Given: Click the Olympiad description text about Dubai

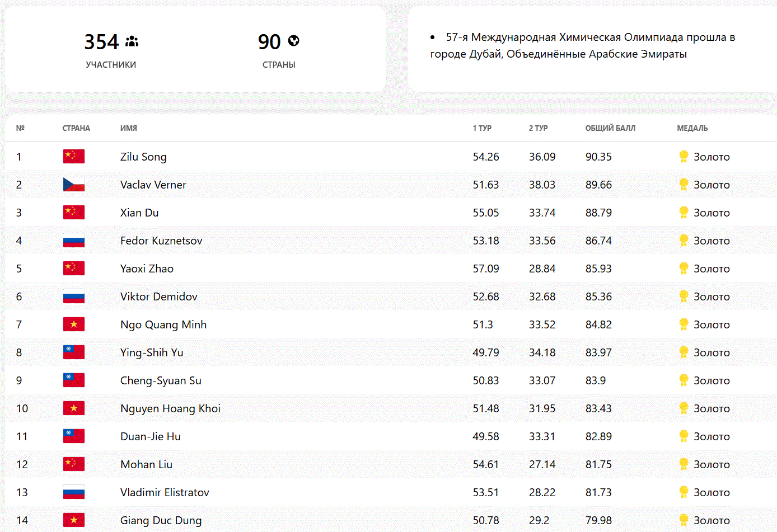Looking at the screenshot, I should [x=582, y=45].
